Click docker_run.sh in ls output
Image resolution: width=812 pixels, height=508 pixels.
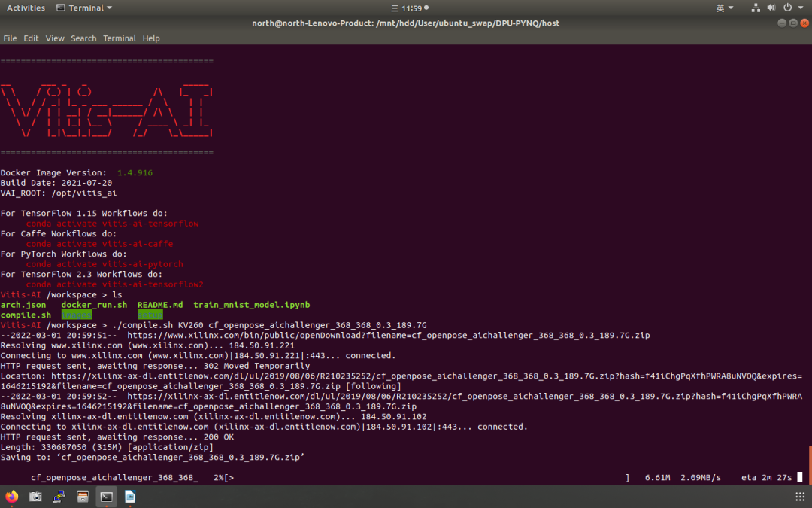94,305
